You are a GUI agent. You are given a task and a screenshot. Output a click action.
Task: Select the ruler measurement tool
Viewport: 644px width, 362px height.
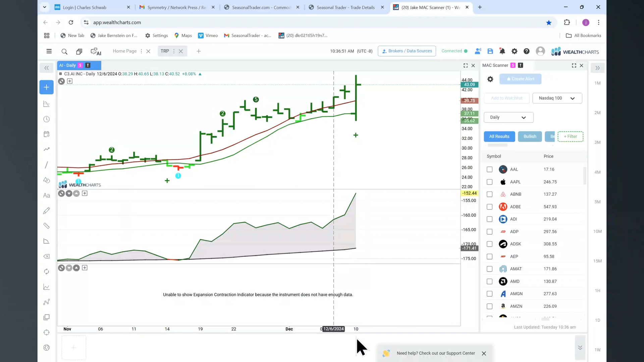coord(47,226)
